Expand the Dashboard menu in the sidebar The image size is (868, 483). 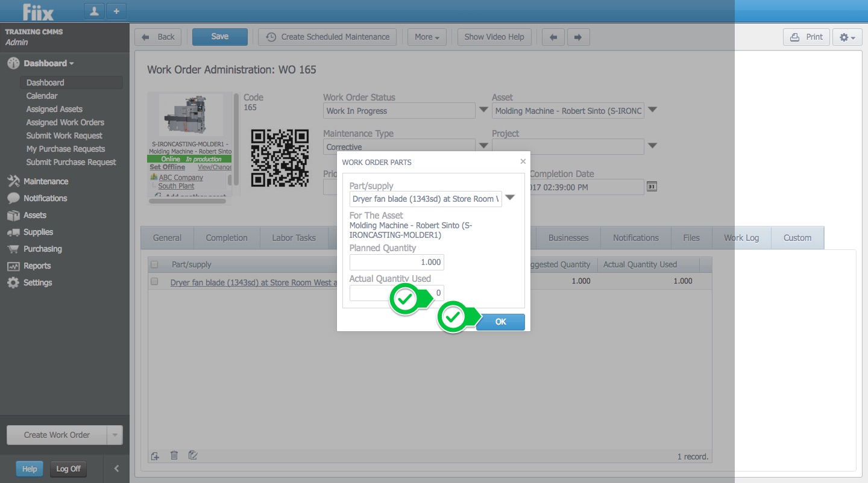(x=48, y=63)
